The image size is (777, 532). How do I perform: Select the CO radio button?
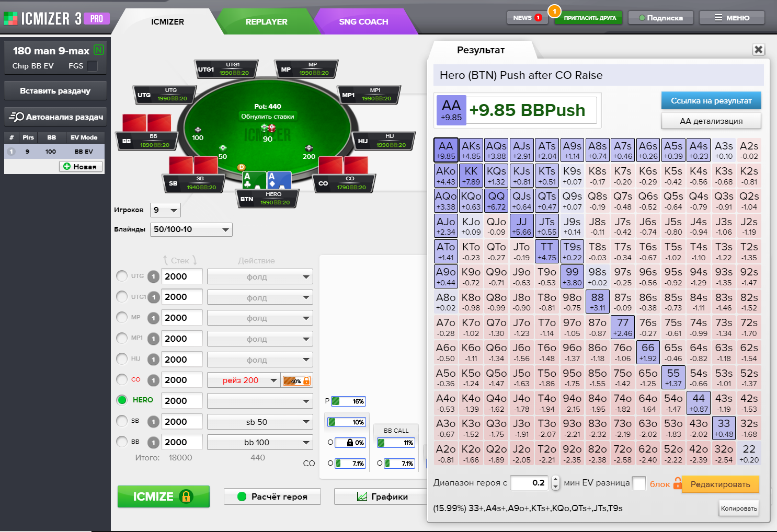tap(122, 379)
